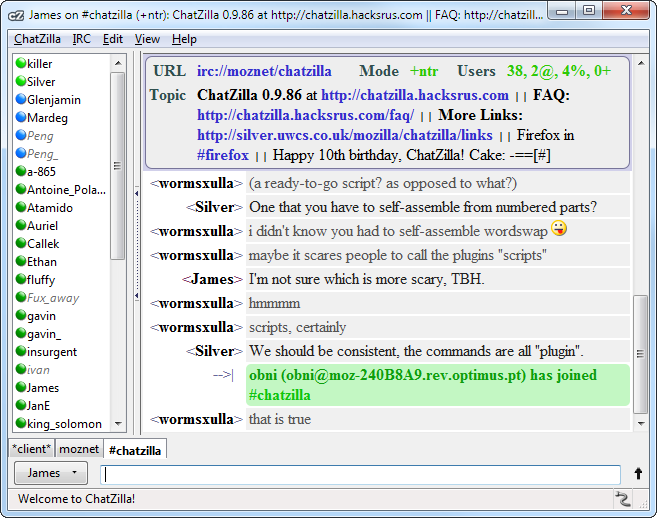Viewport: 657px width, 518px height.
Task: Click the blue voice icon beside Glenjamin
Action: point(20,100)
